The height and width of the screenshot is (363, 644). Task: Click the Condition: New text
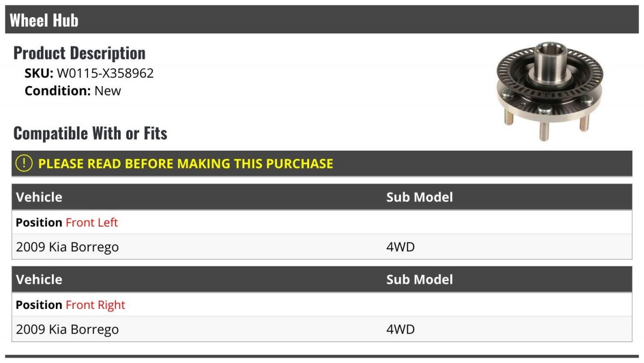[73, 91]
